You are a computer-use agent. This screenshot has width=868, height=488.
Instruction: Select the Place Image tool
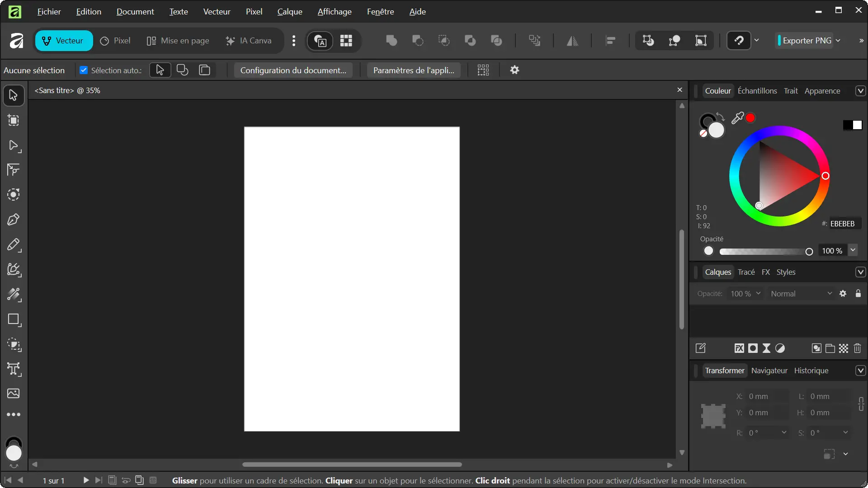(x=14, y=394)
